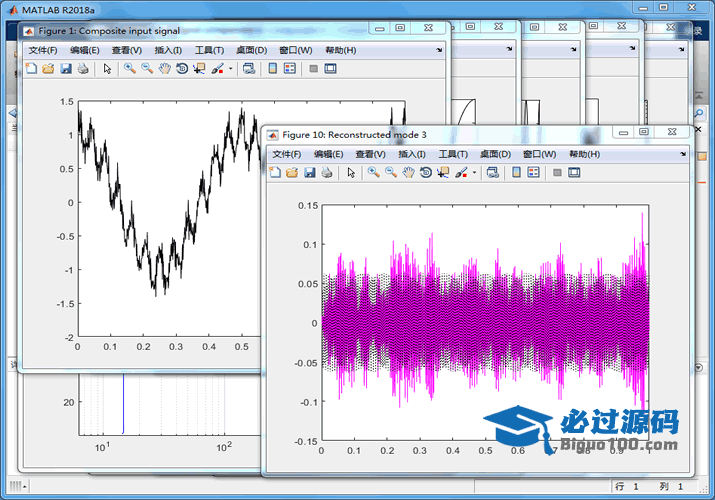Click New Figure icon in Figure 1 toolbar

31,69
